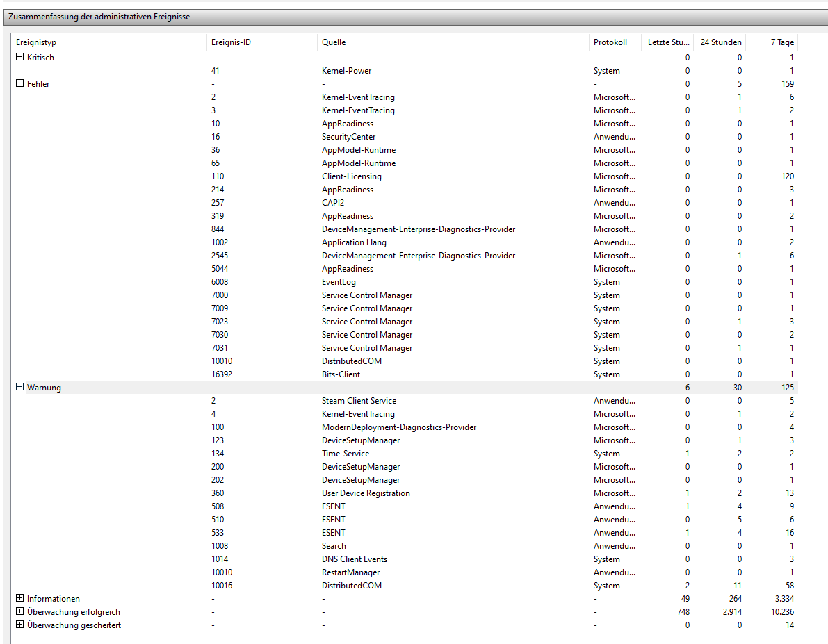
Task: Select the ESENT event 508 row
Action: [x=405, y=506]
